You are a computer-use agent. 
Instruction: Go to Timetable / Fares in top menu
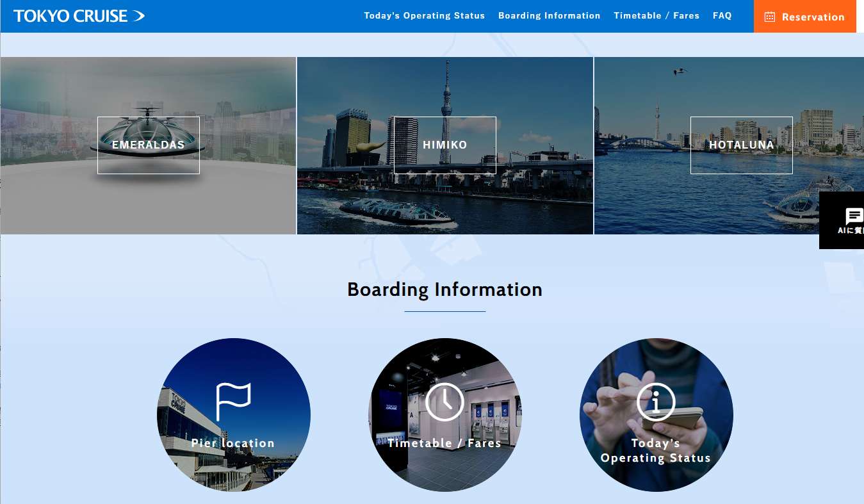point(656,16)
